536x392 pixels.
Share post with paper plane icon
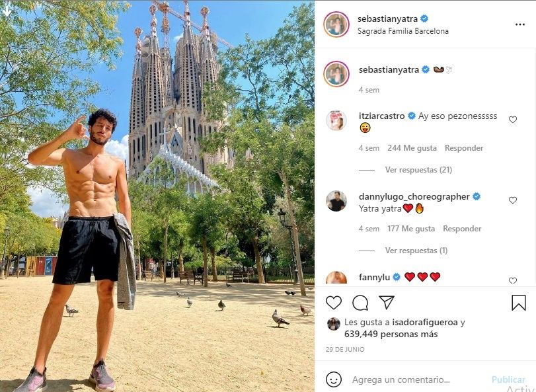point(387,303)
